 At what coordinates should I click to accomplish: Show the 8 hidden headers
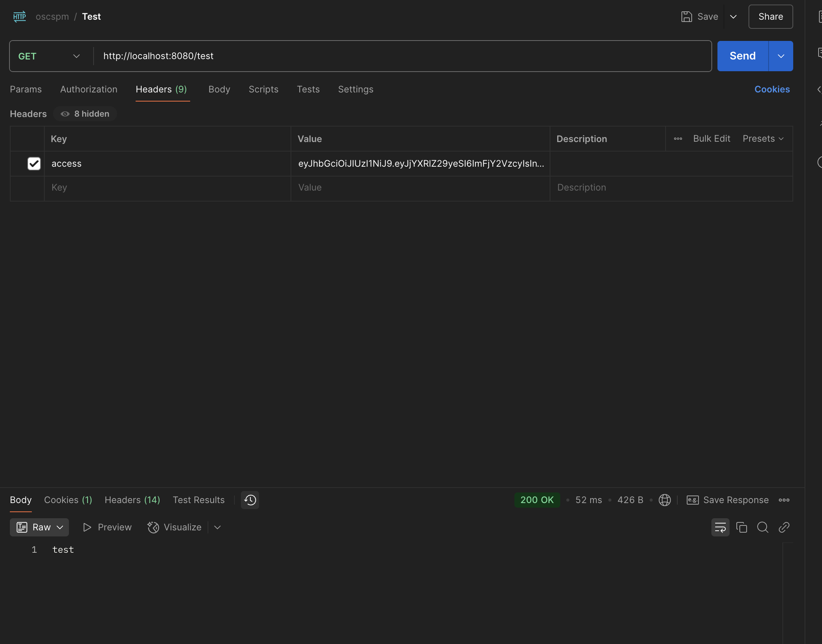point(85,114)
